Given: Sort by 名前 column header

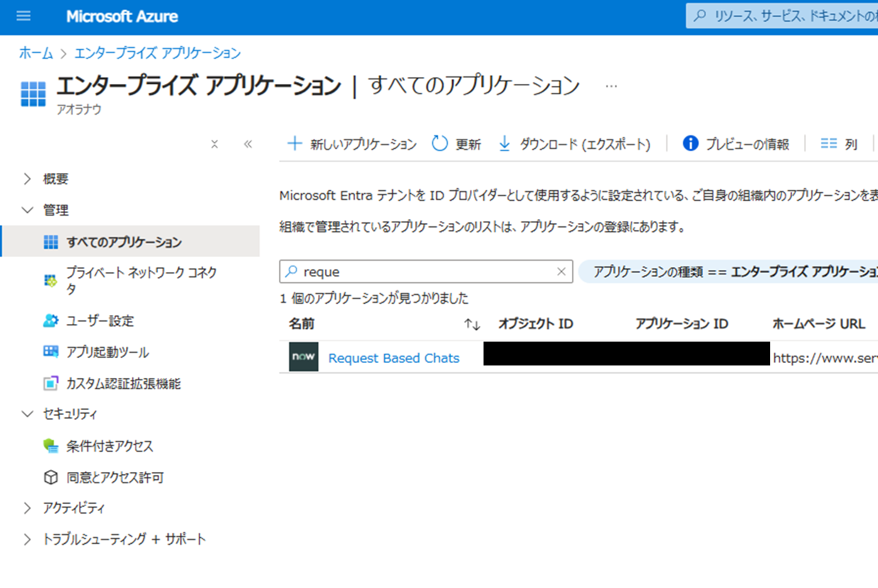Looking at the screenshot, I should click(302, 323).
